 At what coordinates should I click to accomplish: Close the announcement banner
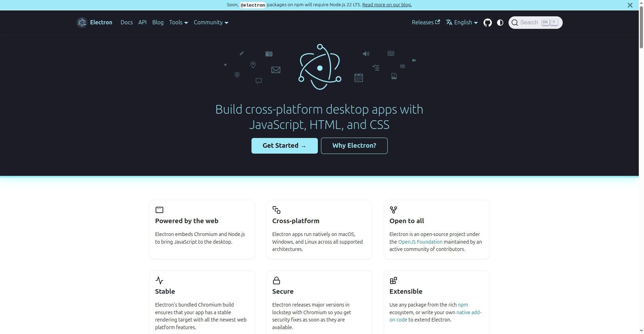630,5
